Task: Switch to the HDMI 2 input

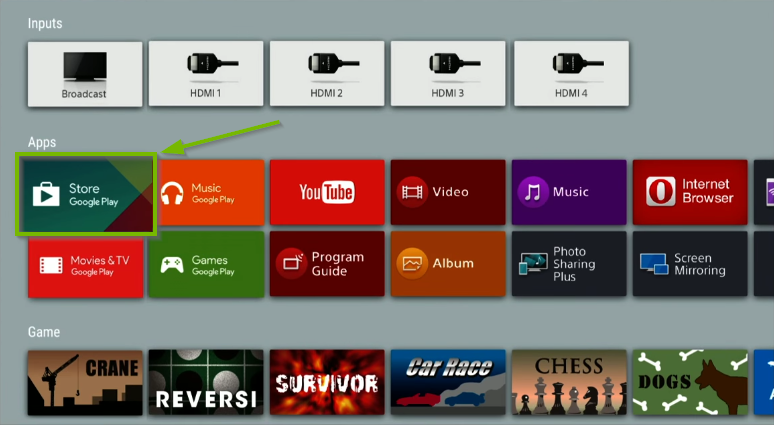Action: click(327, 74)
